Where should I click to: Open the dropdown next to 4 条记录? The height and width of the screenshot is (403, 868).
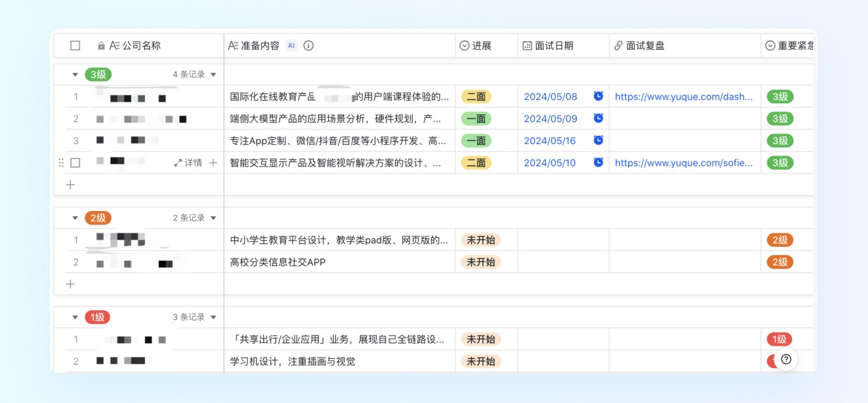click(x=214, y=74)
